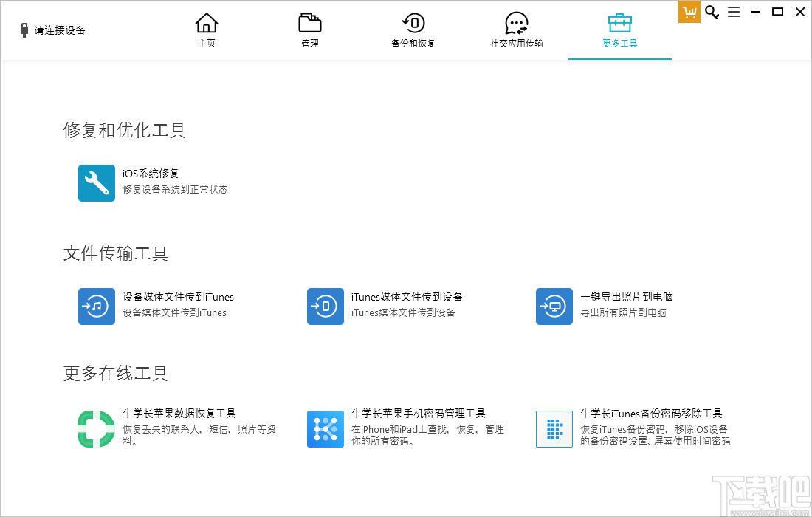Screen dimensions: 812x517
Task: Click the 一键导出照片到电脑 monitor icon
Action: 554,307
